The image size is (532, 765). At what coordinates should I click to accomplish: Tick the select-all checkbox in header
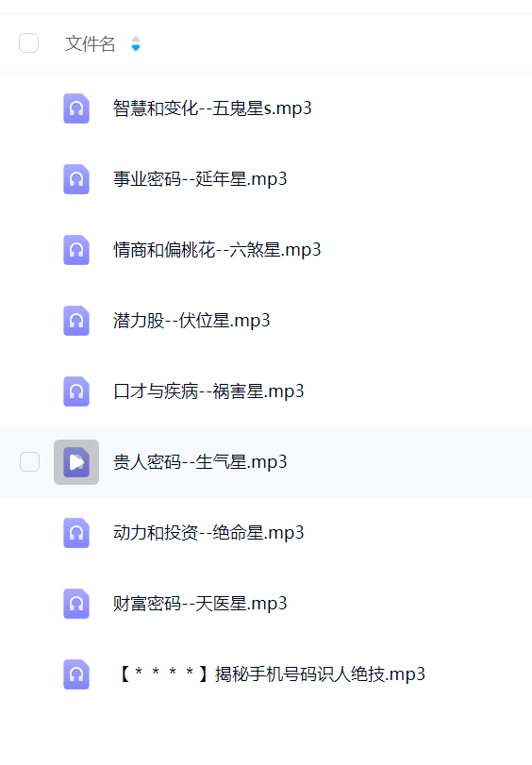[29, 43]
